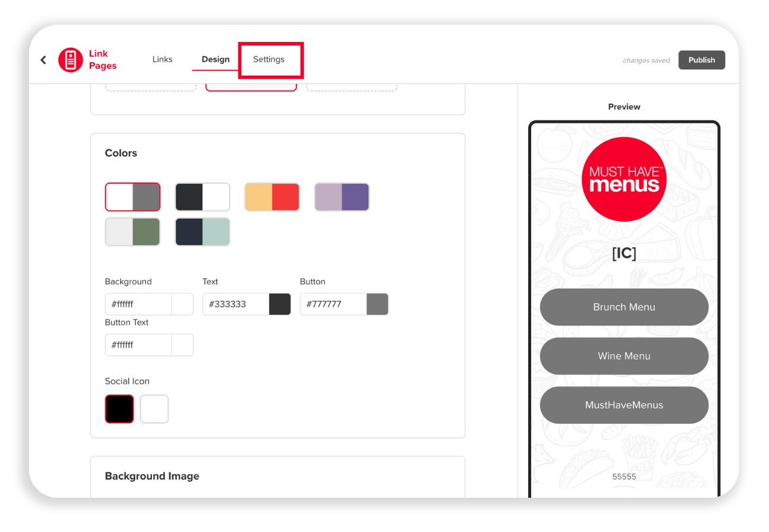The image size is (769, 532).
Task: Click the Wine Menu preview button
Action: click(x=624, y=356)
